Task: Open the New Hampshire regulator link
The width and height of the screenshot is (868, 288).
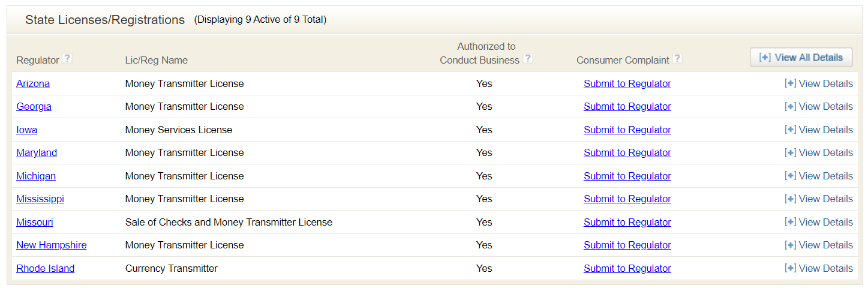Action: pos(52,245)
